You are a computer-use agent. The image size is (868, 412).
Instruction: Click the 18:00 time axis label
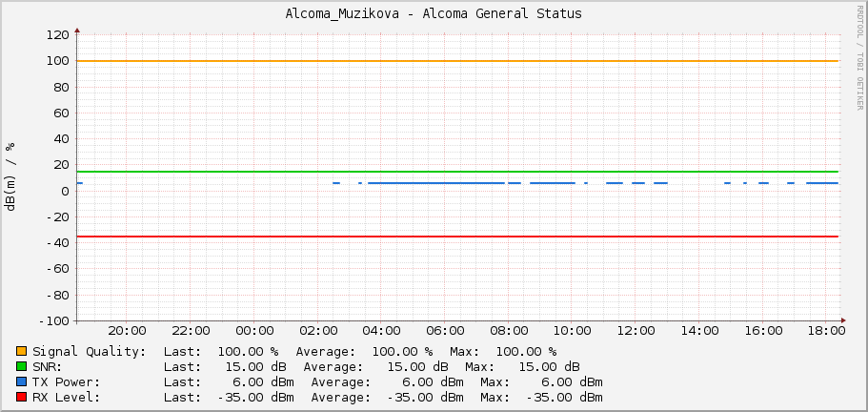[827, 331]
